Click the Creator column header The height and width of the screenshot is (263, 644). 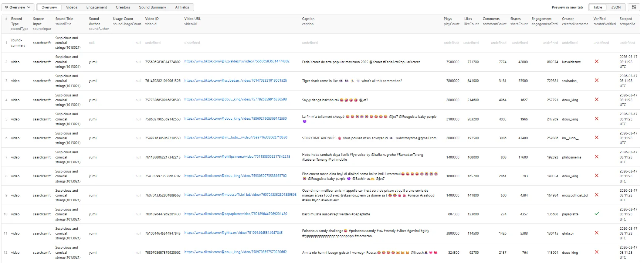pyautogui.click(x=575, y=21)
